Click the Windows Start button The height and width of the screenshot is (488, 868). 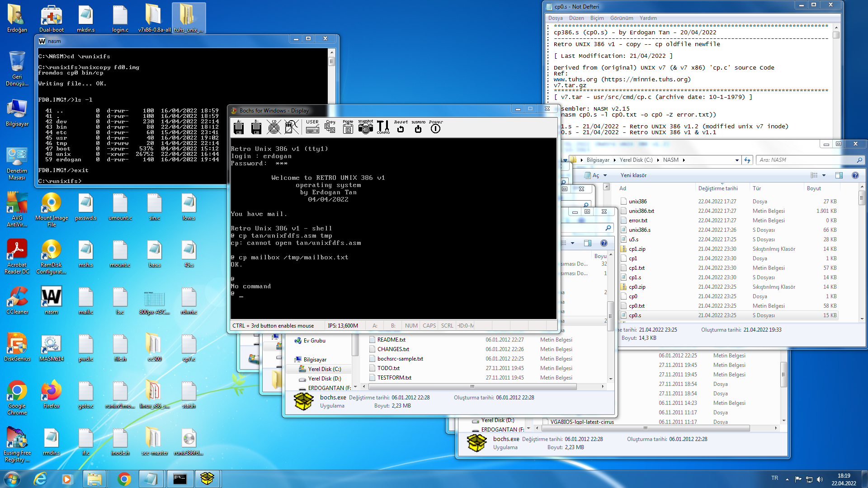[12, 479]
